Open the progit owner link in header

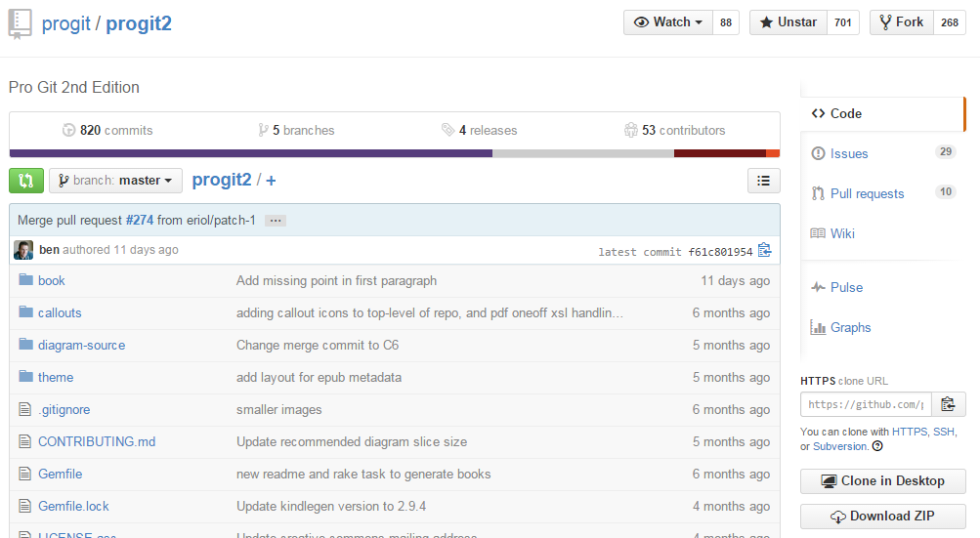[x=66, y=23]
